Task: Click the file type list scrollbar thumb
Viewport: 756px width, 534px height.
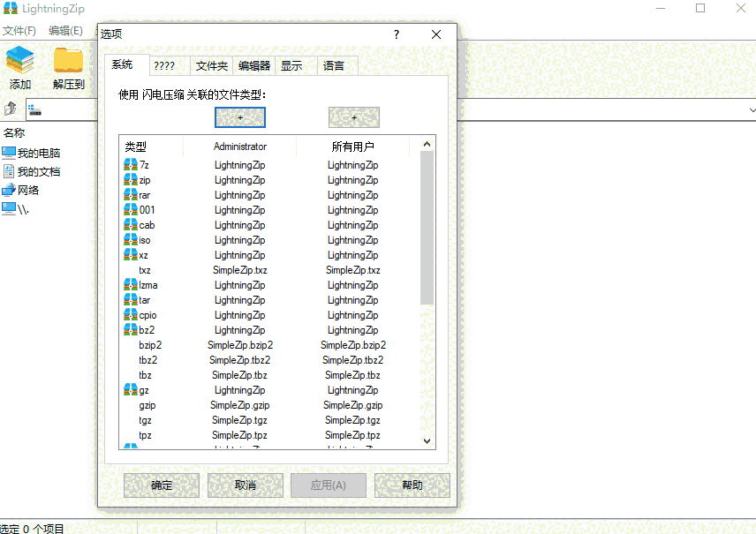Action: [x=427, y=228]
